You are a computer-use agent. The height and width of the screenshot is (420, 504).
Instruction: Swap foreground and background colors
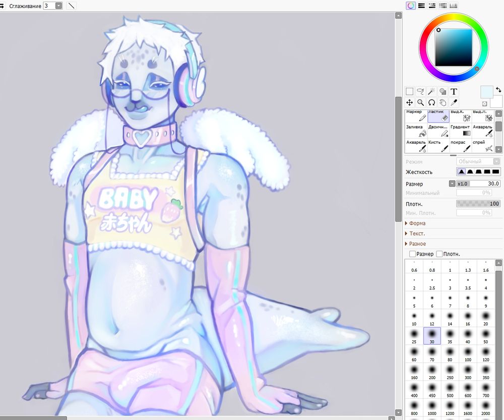498,89
